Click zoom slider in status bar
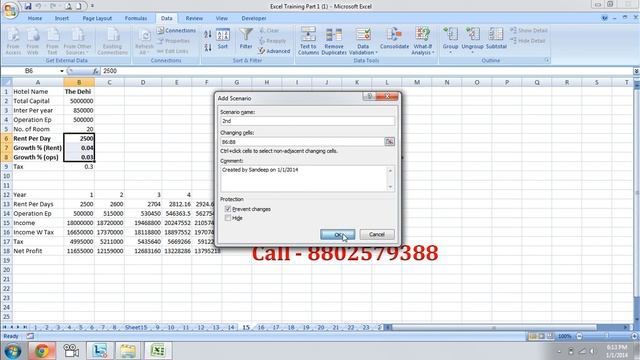The width and height of the screenshot is (640, 360). tap(606, 336)
